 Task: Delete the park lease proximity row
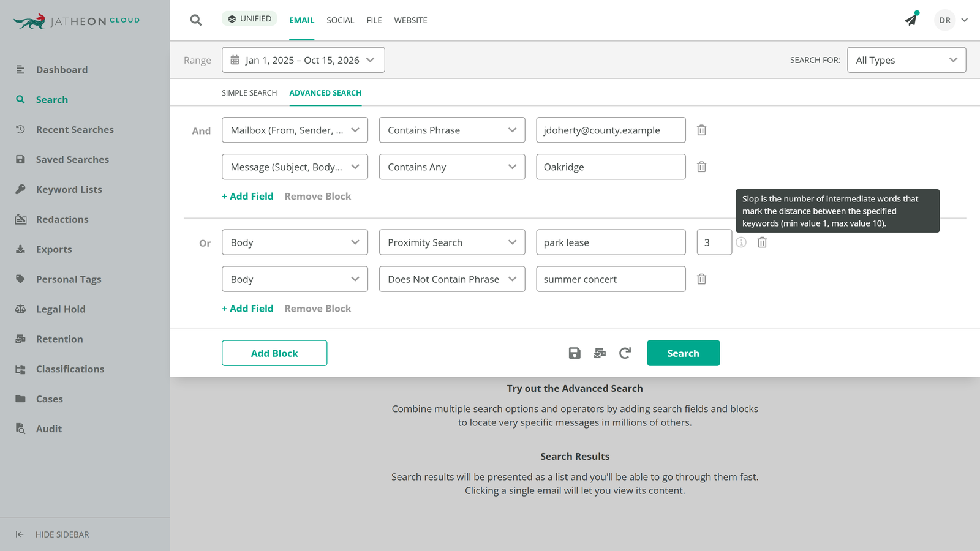pos(762,242)
